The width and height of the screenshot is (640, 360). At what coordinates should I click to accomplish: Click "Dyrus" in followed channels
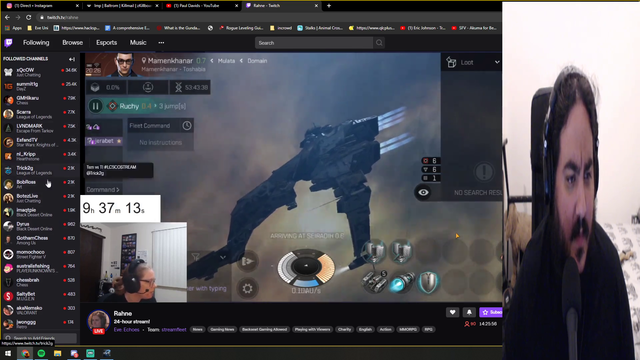pyautogui.click(x=22, y=224)
